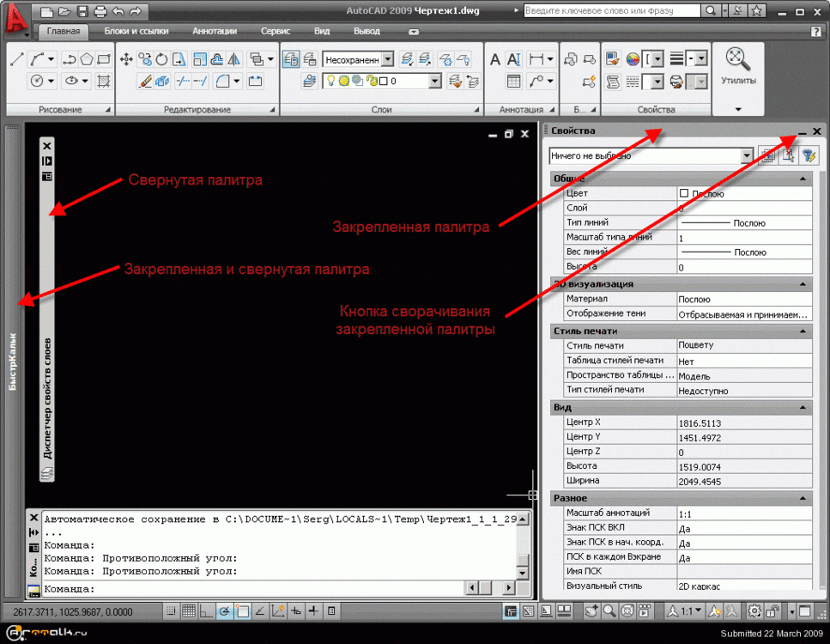Click the Utilities zoom extents icon
Viewport: 830px width, 644px height.
[738, 58]
